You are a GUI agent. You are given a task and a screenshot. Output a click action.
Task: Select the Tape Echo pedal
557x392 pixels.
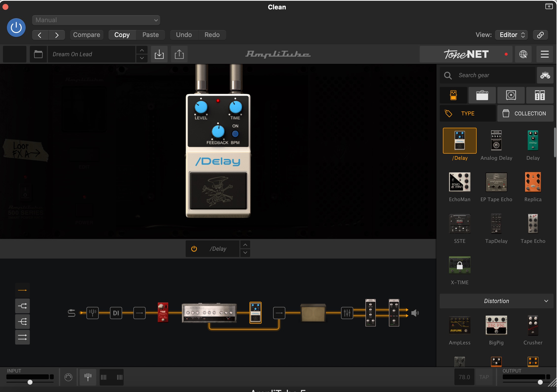(x=533, y=224)
